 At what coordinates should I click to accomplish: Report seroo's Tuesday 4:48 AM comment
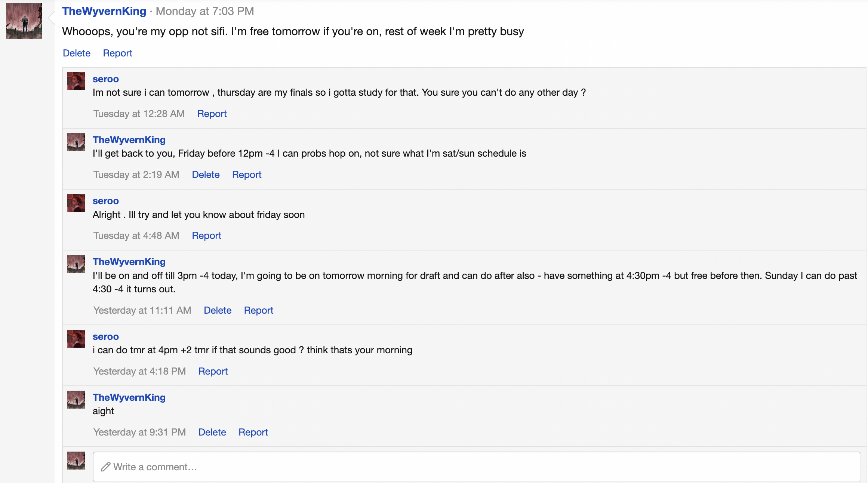click(x=206, y=236)
